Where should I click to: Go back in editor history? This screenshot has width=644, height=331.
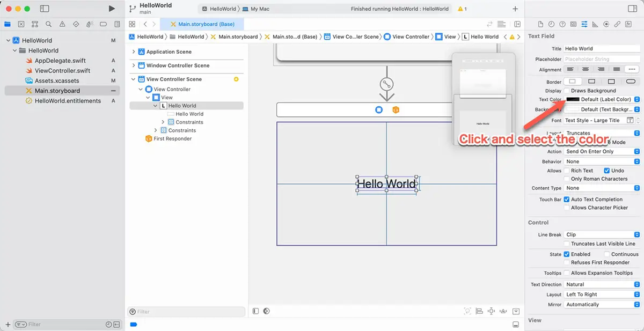pyautogui.click(x=145, y=24)
